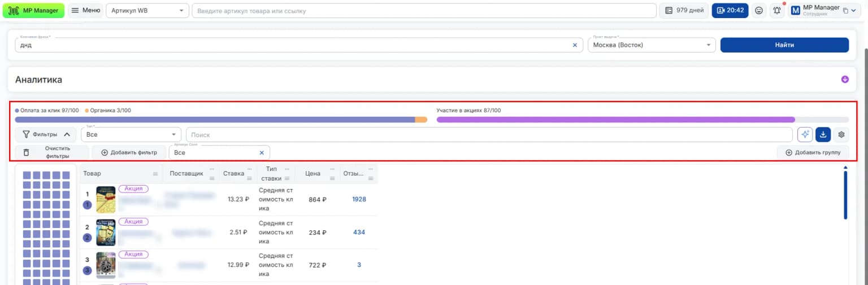Viewport: 868px width, 285px height.
Task: Click the Поставщик column header
Action: tap(186, 173)
